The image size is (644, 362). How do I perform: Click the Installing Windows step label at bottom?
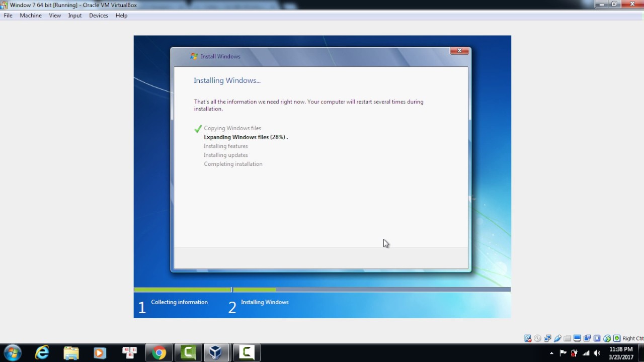[x=265, y=302]
